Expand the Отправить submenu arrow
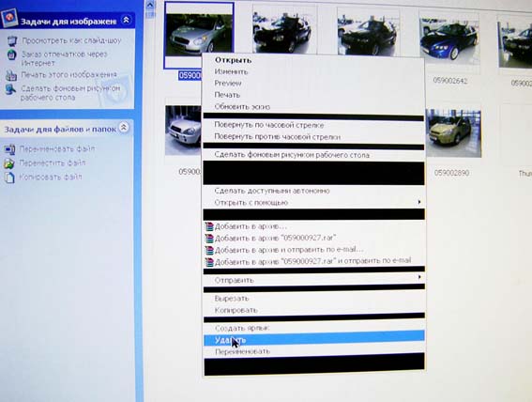Screen dimensions: 532x402 pyautogui.click(x=419, y=277)
